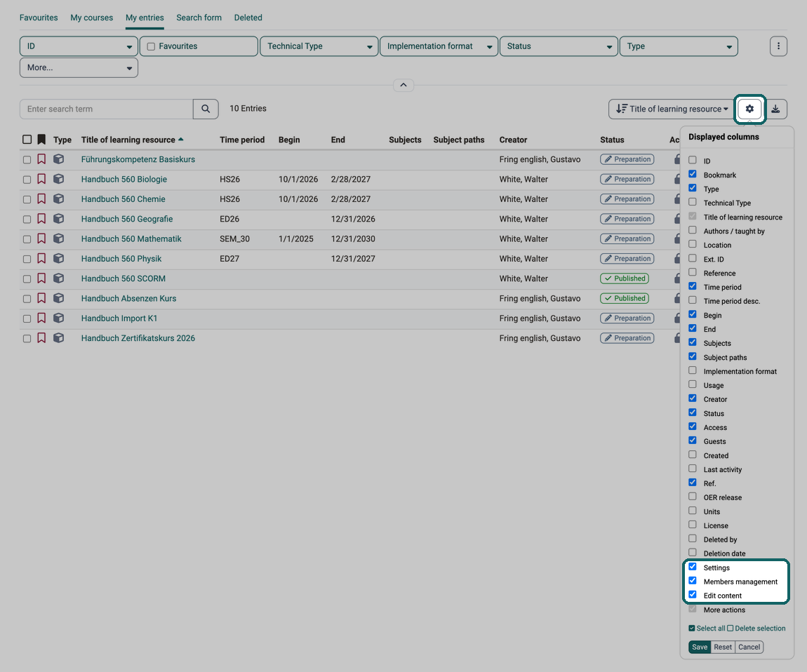Click bookmark icon for Handbuch Zertifikatskurs 2026

click(x=41, y=338)
